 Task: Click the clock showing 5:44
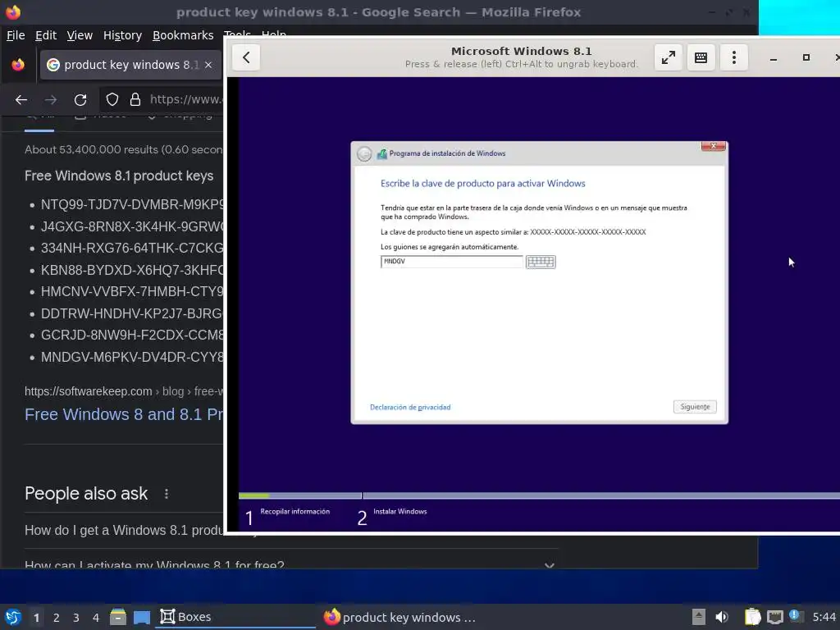(x=824, y=617)
